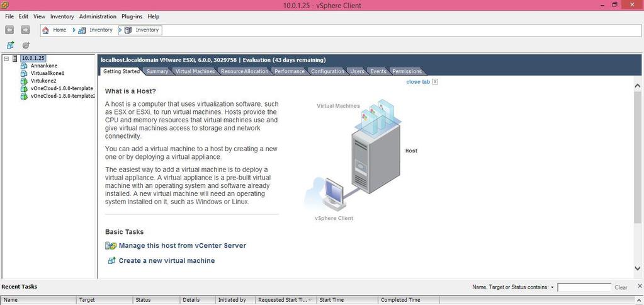The width and height of the screenshot is (644, 305).
Task: Sort tasks by the Status column header
Action: click(x=156, y=300)
